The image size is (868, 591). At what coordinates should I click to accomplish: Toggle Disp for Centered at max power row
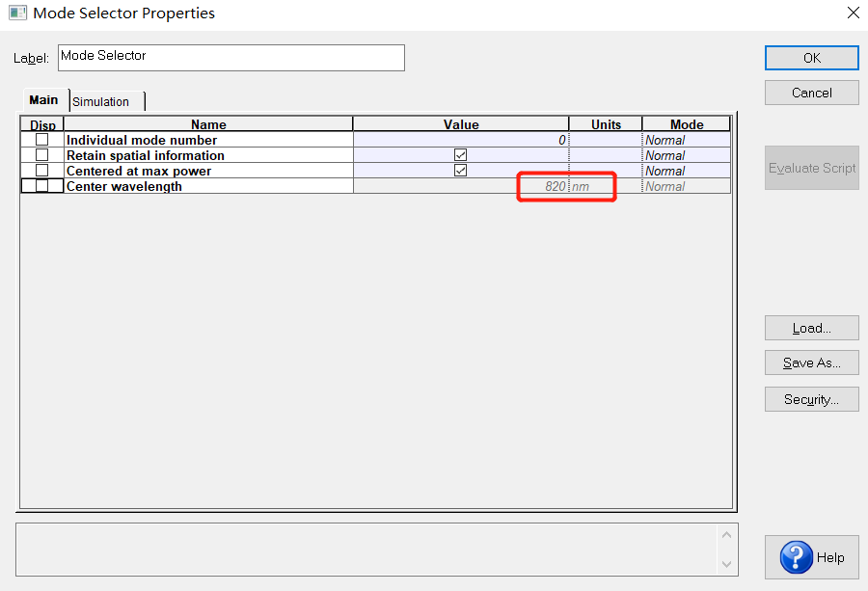[x=41, y=171]
